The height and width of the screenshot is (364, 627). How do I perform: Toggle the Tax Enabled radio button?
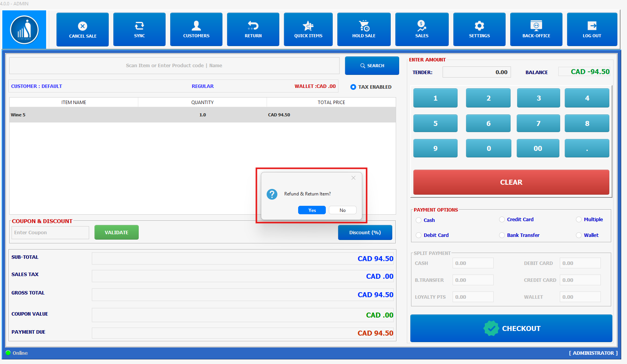click(x=353, y=87)
